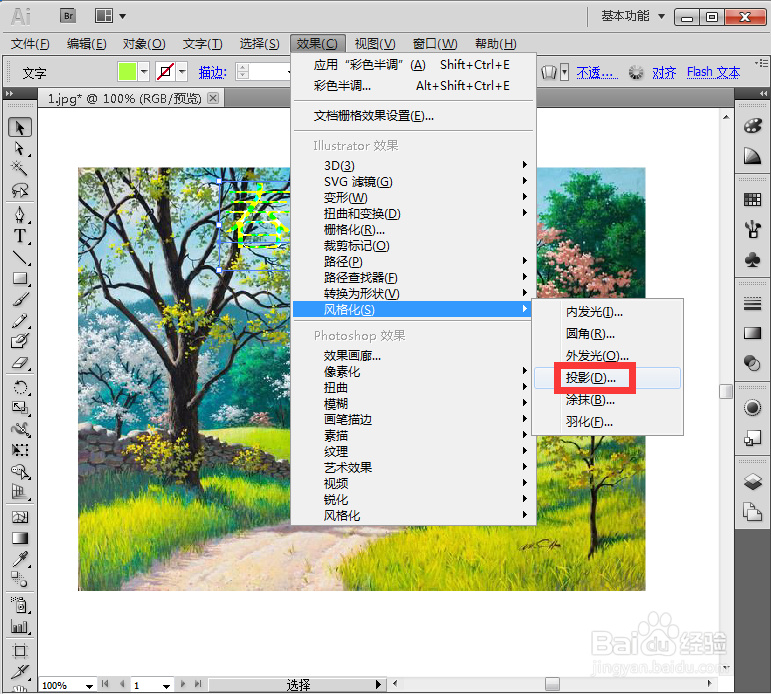
Task: Select the Free Transform tool
Action: point(20,450)
